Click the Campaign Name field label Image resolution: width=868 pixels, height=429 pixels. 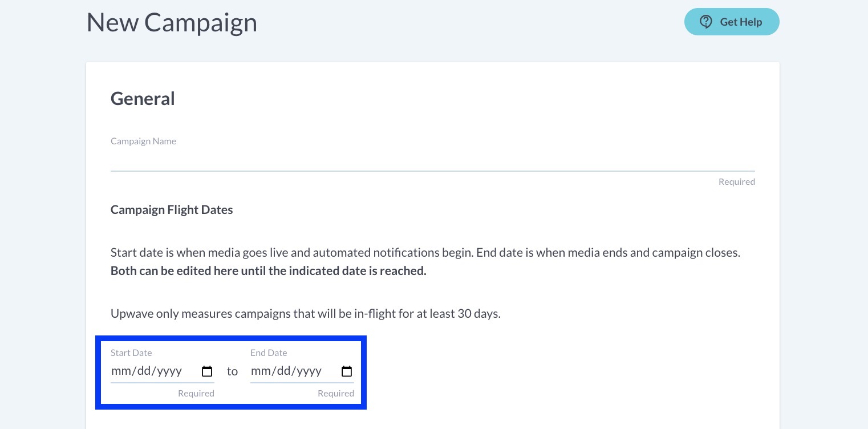(143, 141)
